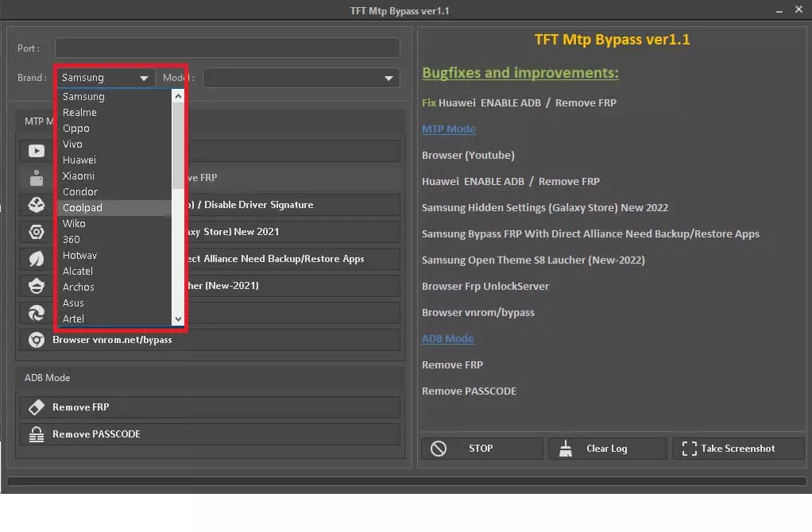Click the brand list scrollbar down arrow
The width and height of the screenshot is (812, 532).
pos(178,319)
